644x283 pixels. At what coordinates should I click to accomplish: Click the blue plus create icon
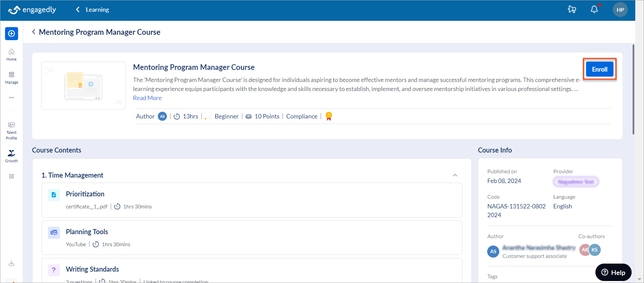click(x=11, y=33)
